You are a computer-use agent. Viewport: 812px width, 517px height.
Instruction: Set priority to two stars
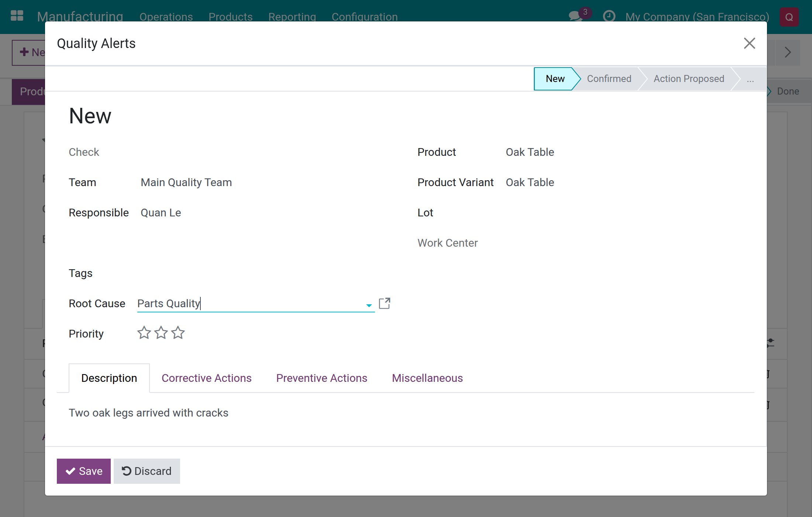click(x=161, y=333)
